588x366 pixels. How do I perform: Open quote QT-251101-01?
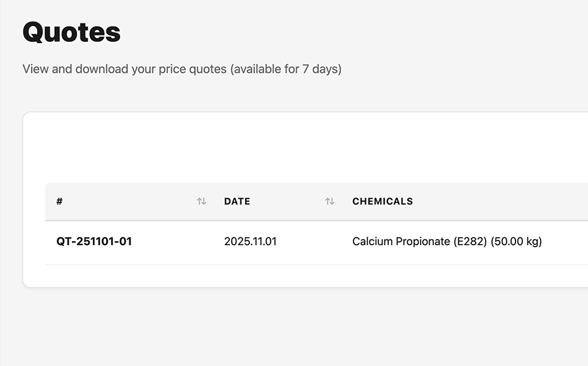point(94,241)
